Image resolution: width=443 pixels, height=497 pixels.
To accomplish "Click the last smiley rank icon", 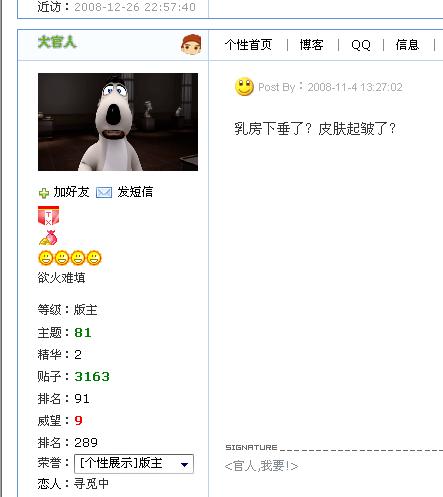I will tap(94, 258).
